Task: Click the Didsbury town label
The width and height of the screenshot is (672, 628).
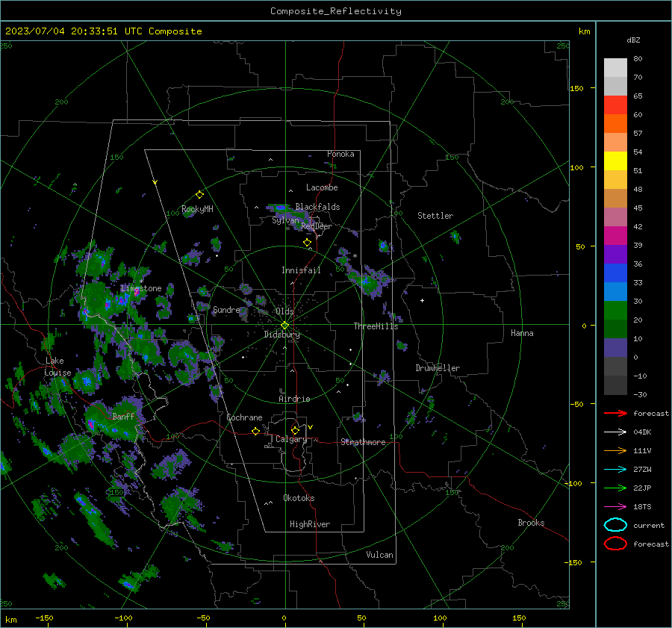Action: (x=281, y=335)
